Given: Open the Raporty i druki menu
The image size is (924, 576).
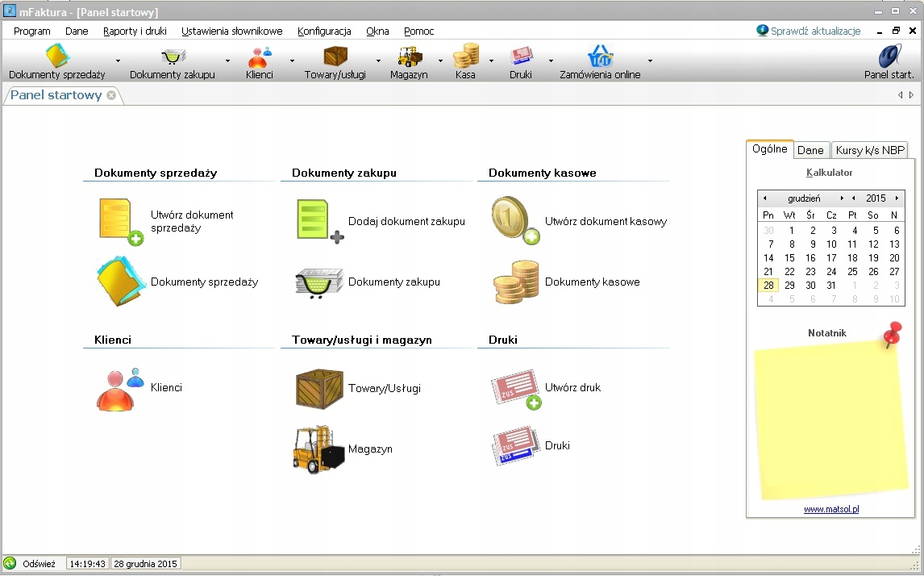Looking at the screenshot, I should (135, 31).
